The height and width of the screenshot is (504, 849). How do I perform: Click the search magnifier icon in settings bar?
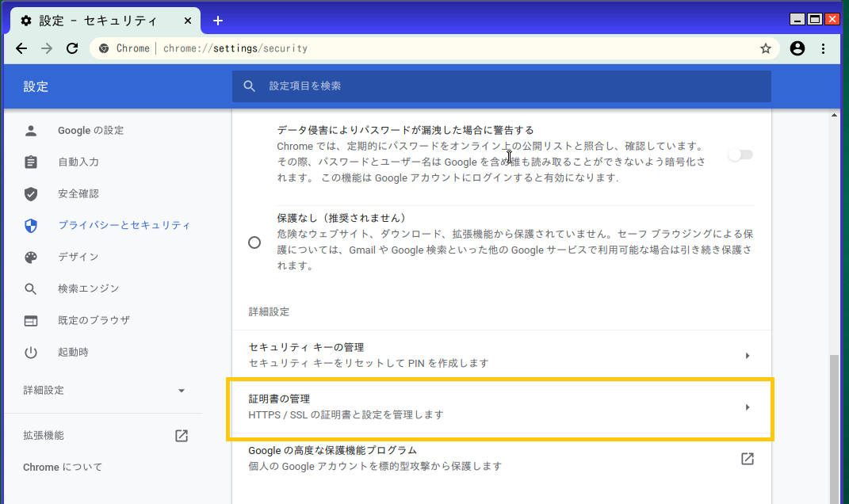249,86
